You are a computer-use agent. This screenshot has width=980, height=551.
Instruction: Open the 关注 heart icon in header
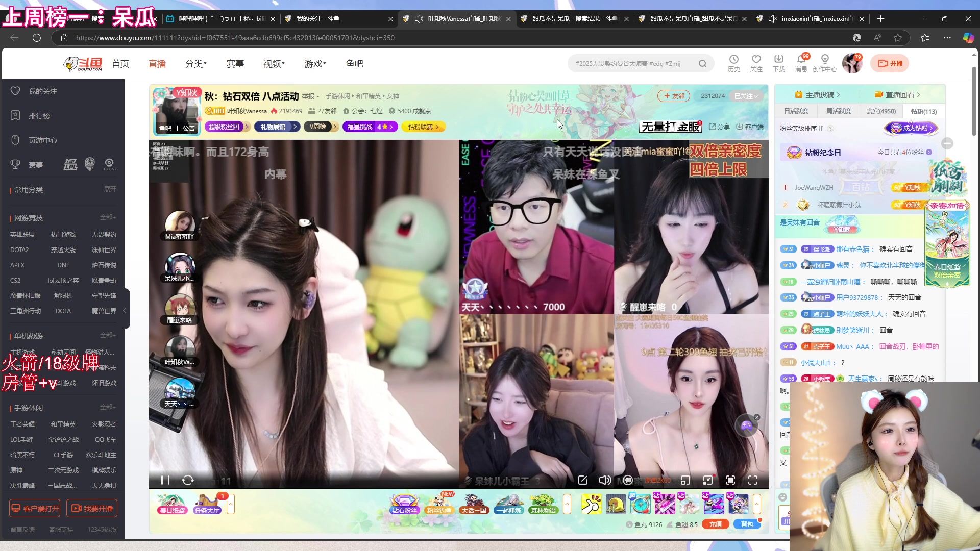[756, 63]
